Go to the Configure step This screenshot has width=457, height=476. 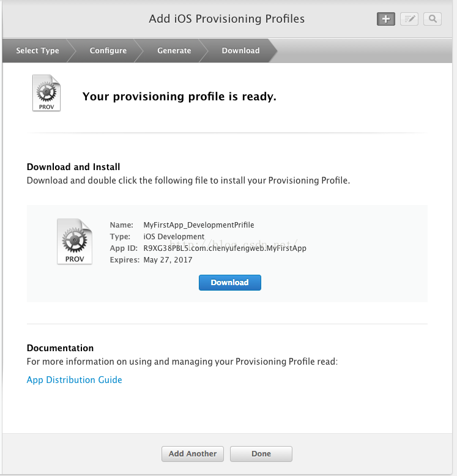108,51
